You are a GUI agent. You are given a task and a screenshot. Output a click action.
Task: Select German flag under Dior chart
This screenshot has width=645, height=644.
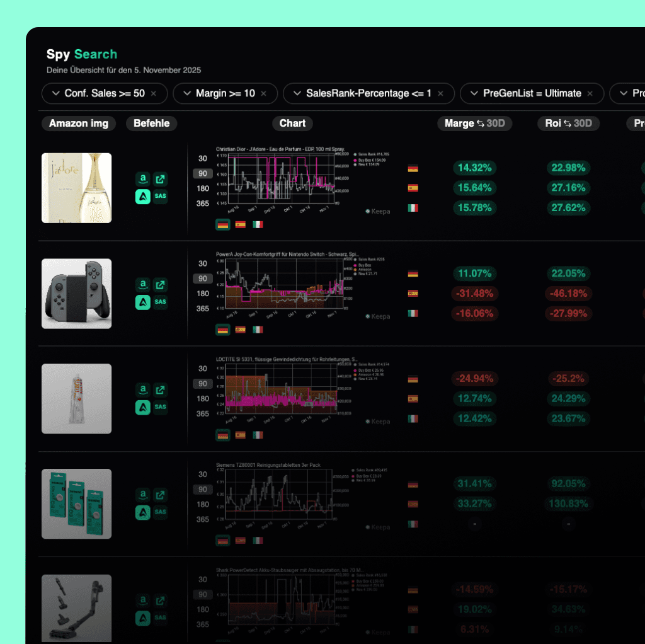pos(223,225)
